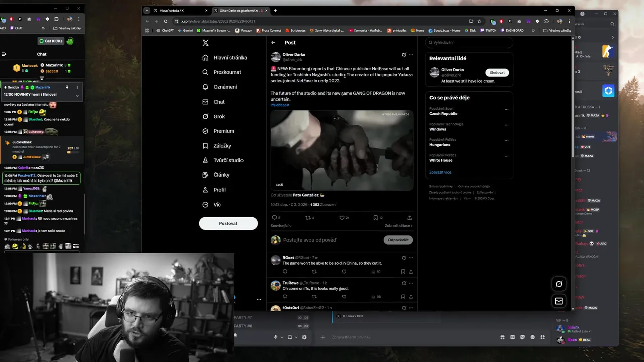Screen dimensions: 644x362
Task: Open White House trend
Action: [x=441, y=160]
